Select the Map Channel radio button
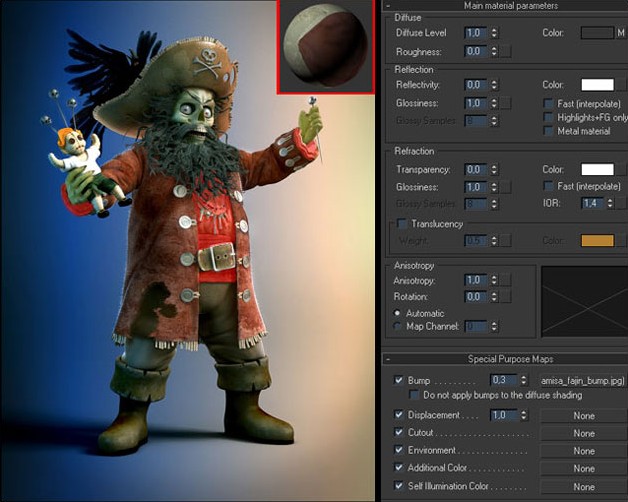The height and width of the screenshot is (502, 628). 399,326
